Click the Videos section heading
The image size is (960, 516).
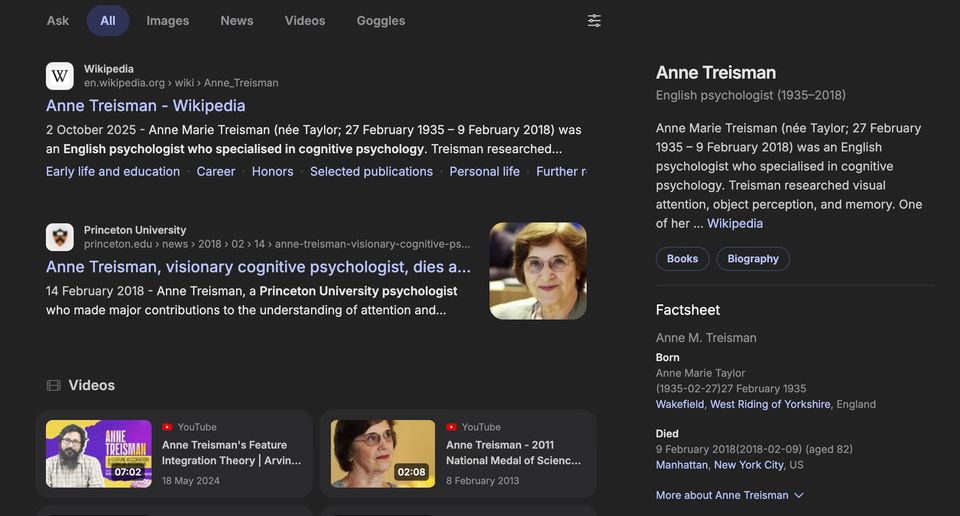click(x=91, y=385)
